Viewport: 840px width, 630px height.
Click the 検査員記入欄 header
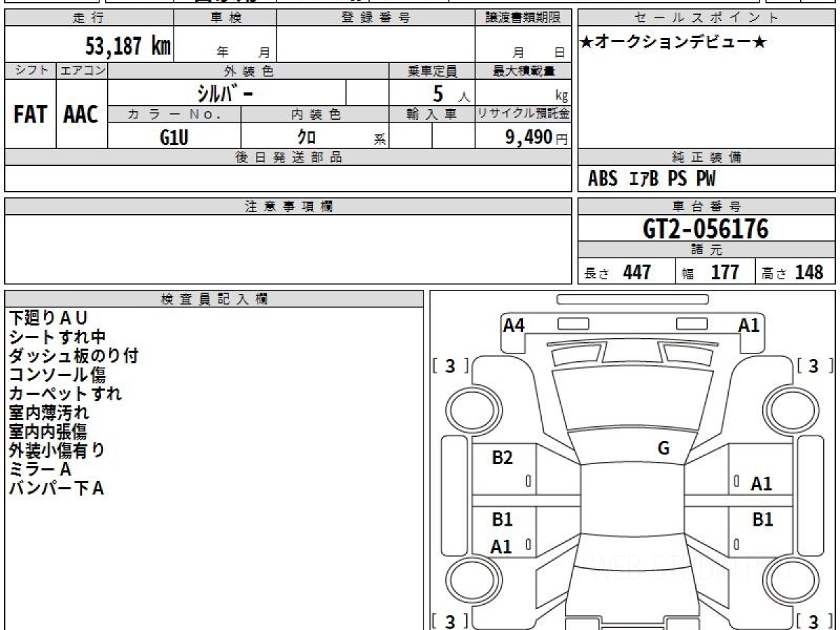tap(214, 299)
